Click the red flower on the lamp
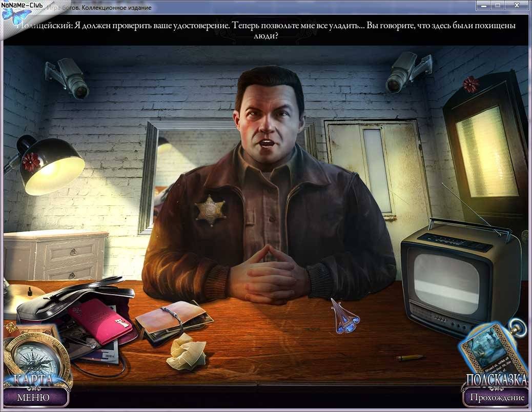 (31, 162)
